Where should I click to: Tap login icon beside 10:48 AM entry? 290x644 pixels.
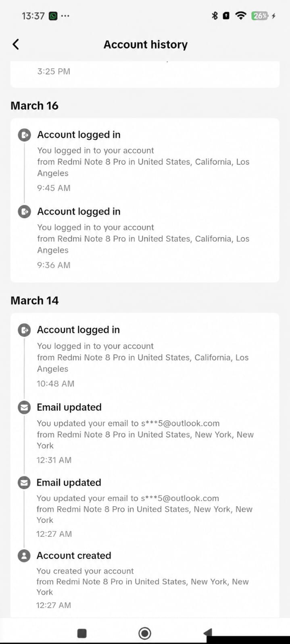click(x=25, y=330)
